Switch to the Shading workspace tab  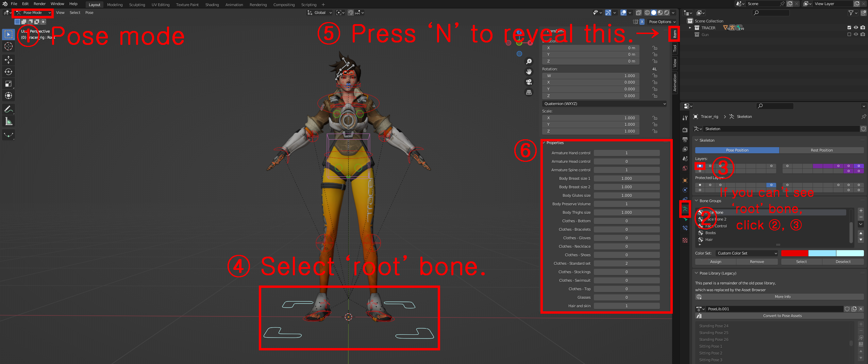(x=212, y=5)
